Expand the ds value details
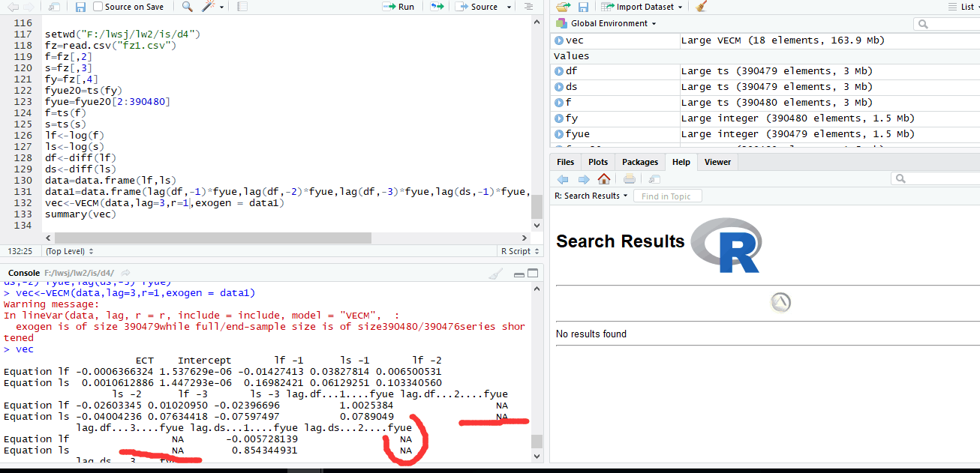Screen dimensions: 980x473 pyautogui.click(x=558, y=87)
